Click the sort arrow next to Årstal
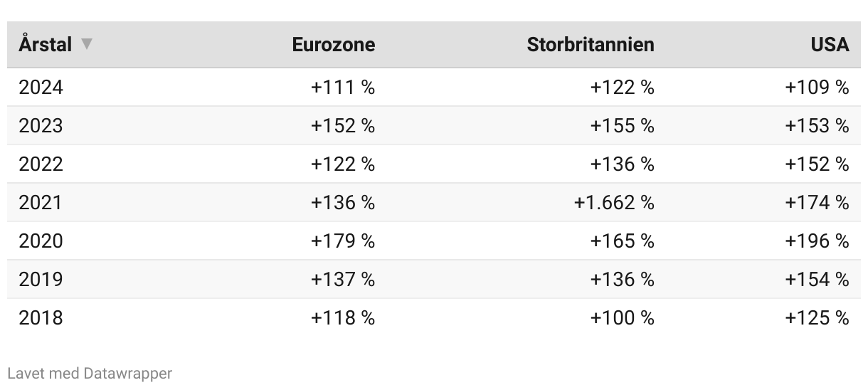The height and width of the screenshot is (390, 868). tap(87, 44)
